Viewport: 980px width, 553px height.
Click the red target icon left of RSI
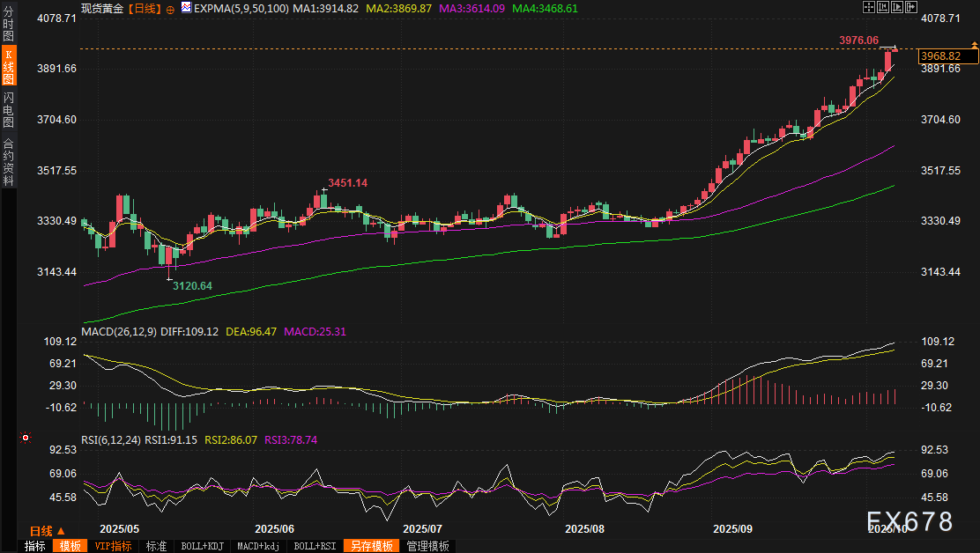[x=26, y=438]
